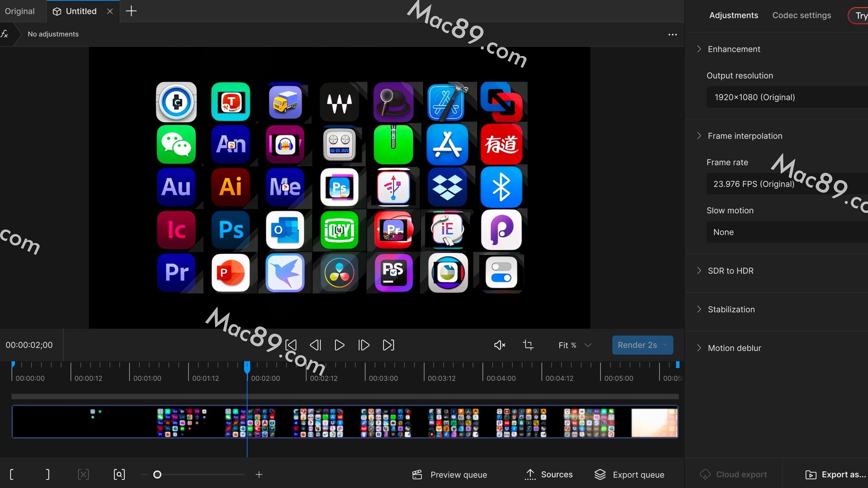
Task: Step back one frame
Action: (x=315, y=345)
